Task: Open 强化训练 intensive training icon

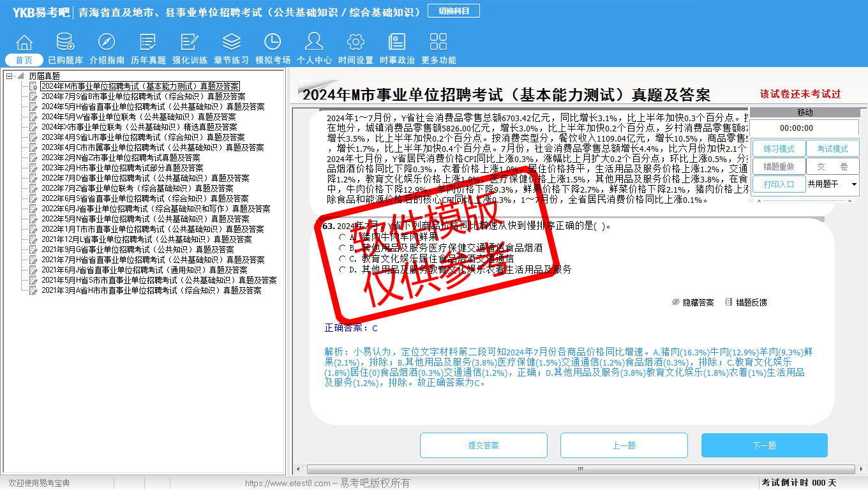Action: click(190, 43)
